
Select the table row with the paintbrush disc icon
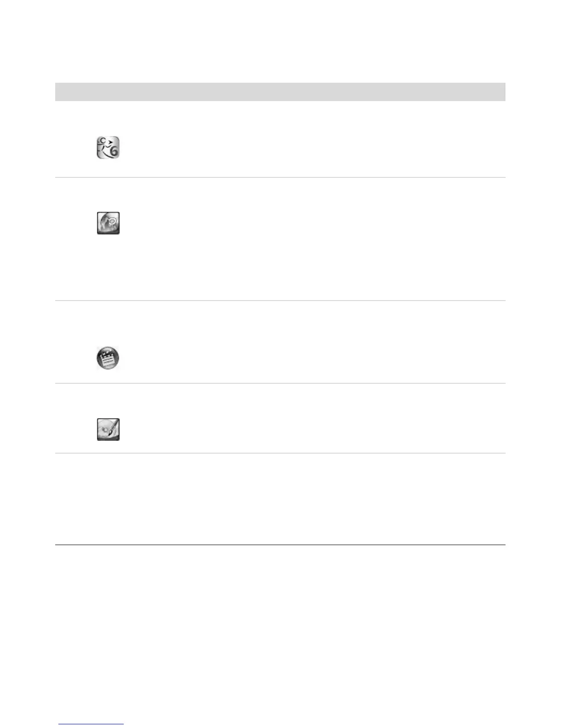(280, 418)
